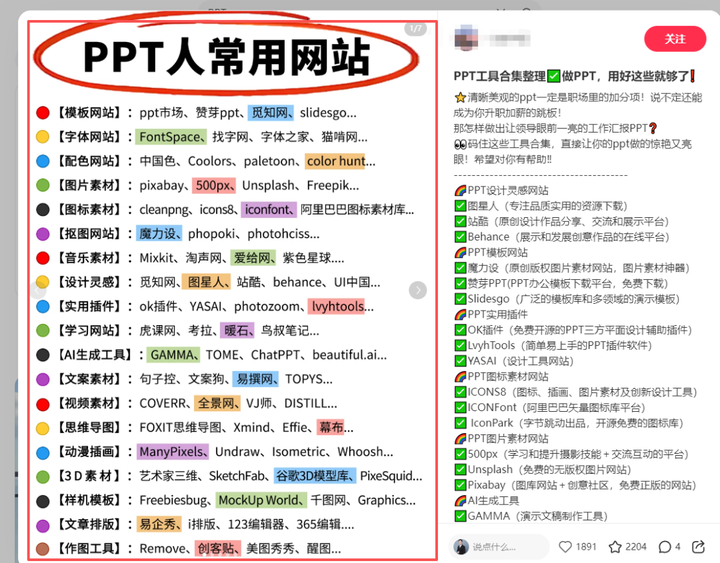
Task: Click the commenter avatar beside comment box
Action: click(461, 546)
